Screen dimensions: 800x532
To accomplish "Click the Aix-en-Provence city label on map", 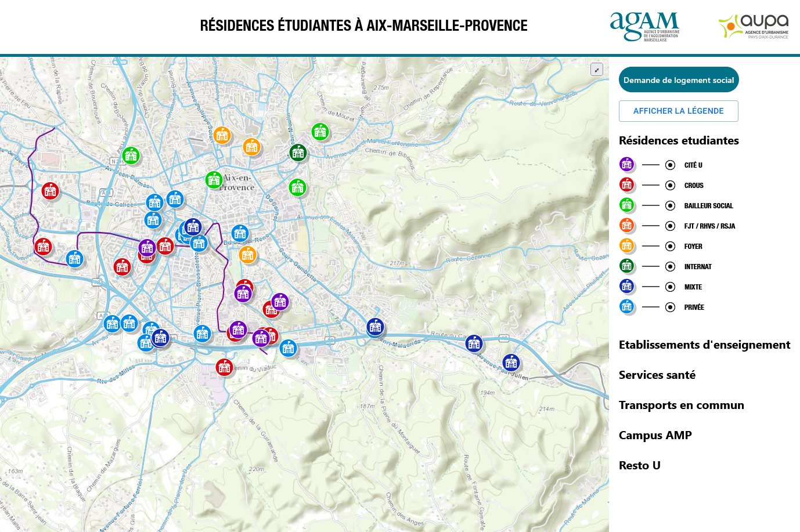I will 237,182.
